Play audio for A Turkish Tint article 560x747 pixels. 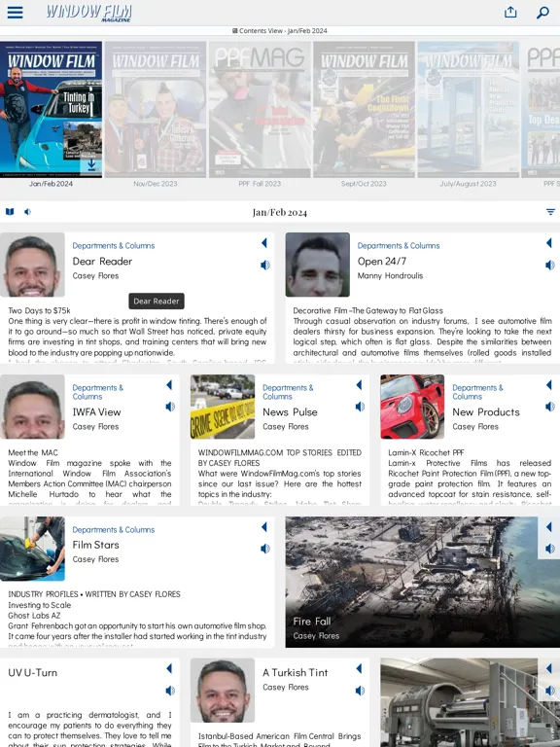coord(360,691)
